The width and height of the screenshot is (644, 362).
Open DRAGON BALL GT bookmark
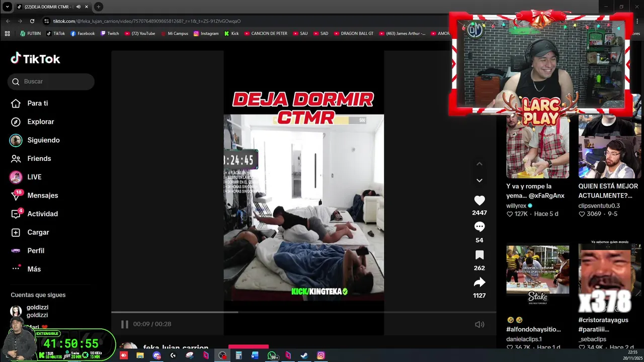pos(353,34)
